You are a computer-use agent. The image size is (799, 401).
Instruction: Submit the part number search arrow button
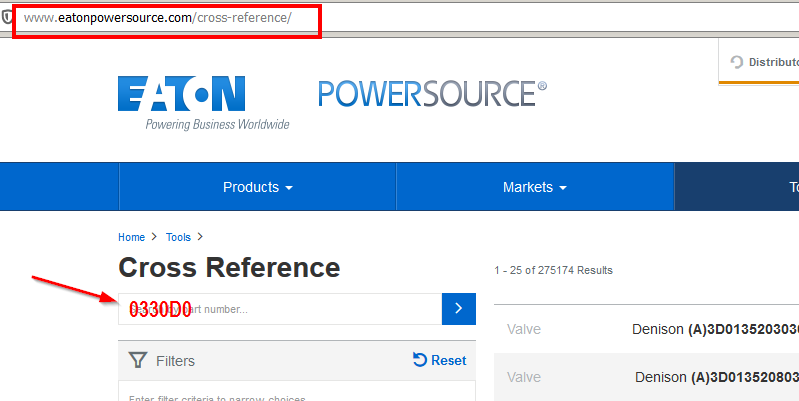tap(459, 308)
